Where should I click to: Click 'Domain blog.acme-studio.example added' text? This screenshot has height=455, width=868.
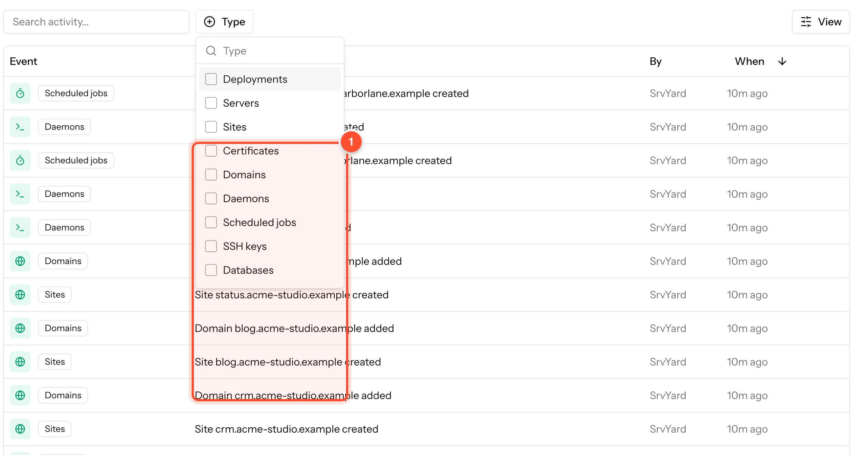(x=294, y=328)
